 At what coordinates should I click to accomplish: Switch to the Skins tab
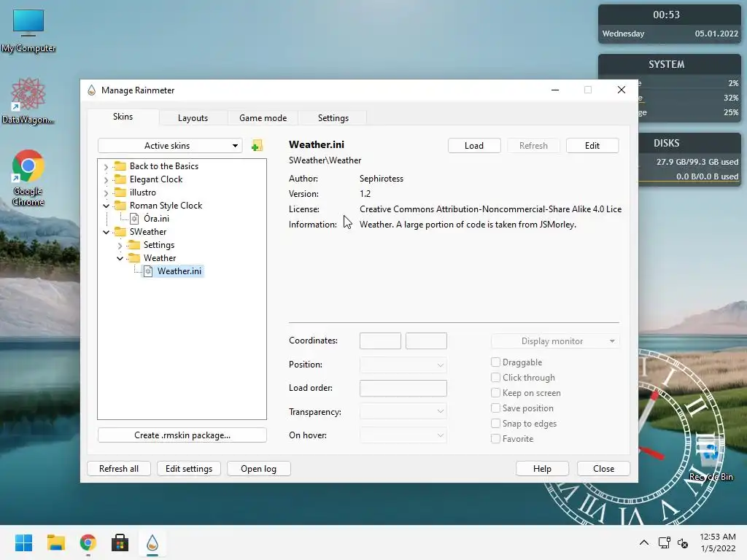pos(123,117)
